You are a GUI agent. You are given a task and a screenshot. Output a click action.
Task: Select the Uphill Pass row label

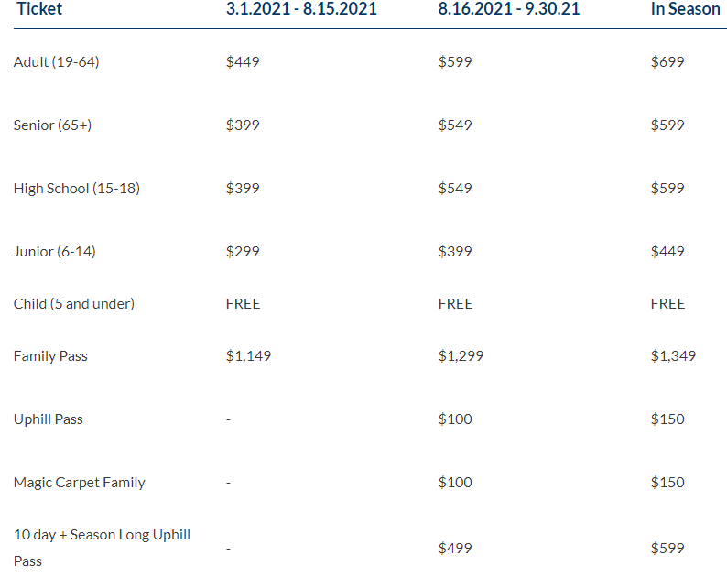click(49, 419)
